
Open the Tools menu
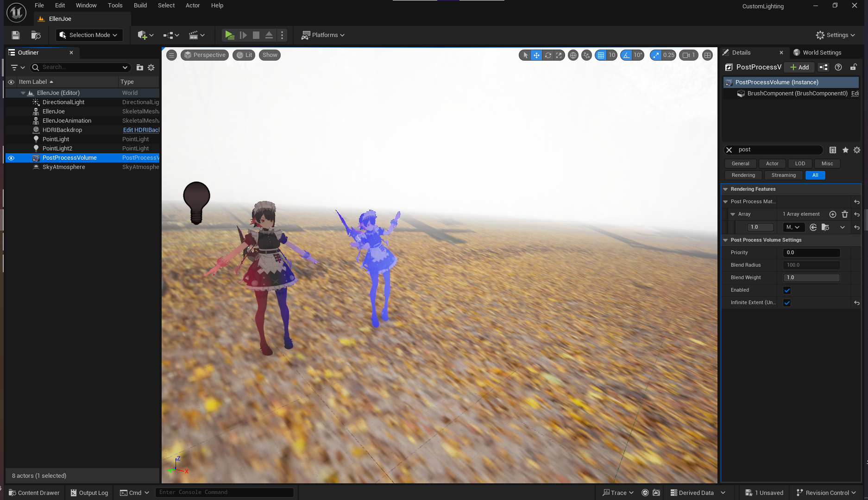coord(115,6)
